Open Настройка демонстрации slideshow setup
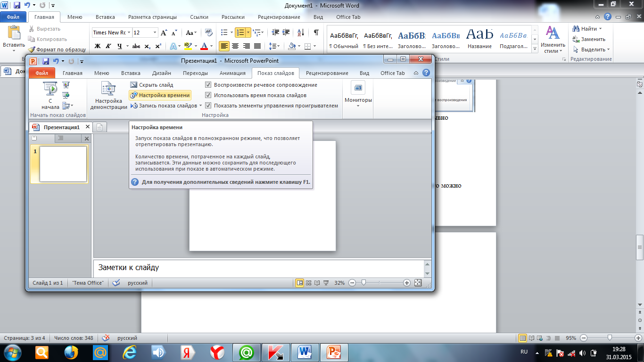Viewport: 644px width, 362px height. pos(108,95)
